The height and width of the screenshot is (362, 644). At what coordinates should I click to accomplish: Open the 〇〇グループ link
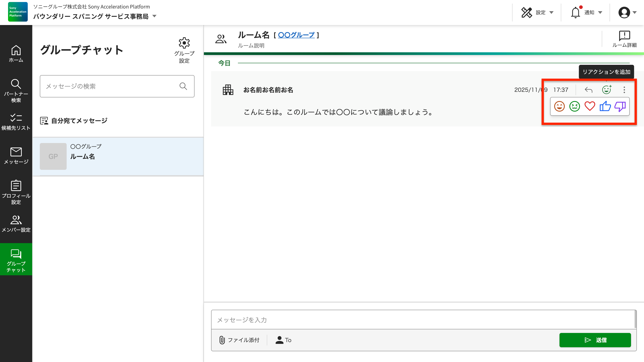(x=296, y=35)
